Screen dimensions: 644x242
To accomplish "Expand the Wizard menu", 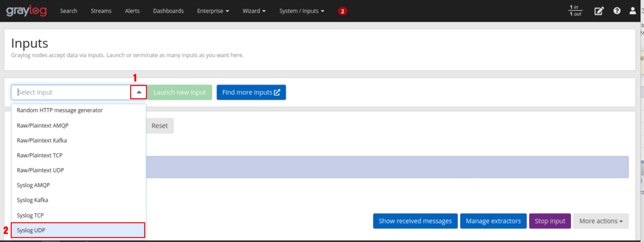I will click(x=254, y=11).
